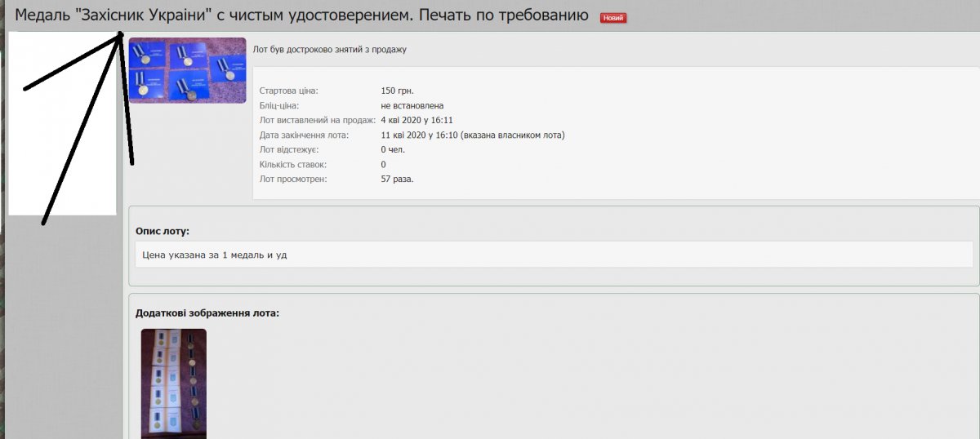
Task: Click the "Лот відстежує:" label
Action: (x=289, y=149)
